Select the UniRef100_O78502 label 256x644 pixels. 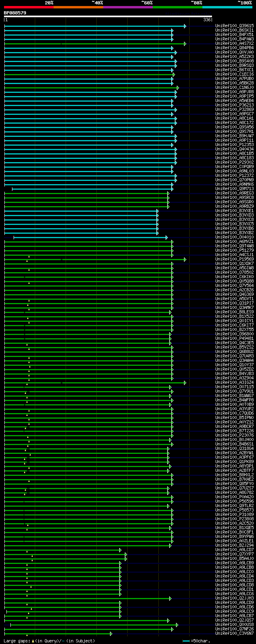point(234,272)
